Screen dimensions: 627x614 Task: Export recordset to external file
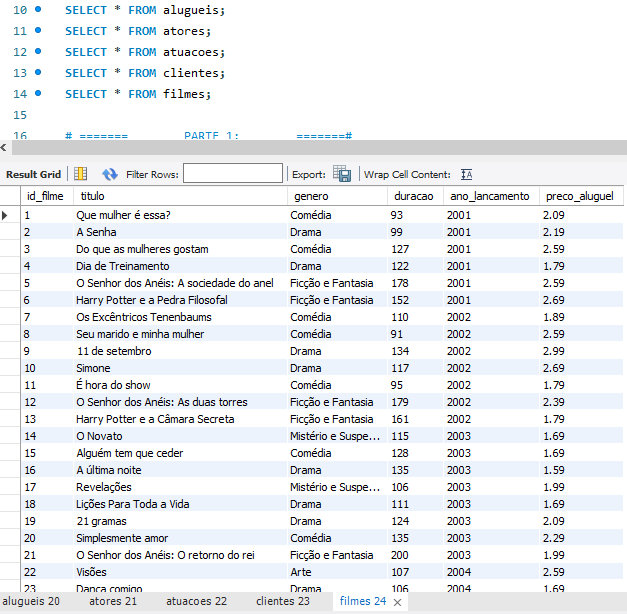point(342,174)
